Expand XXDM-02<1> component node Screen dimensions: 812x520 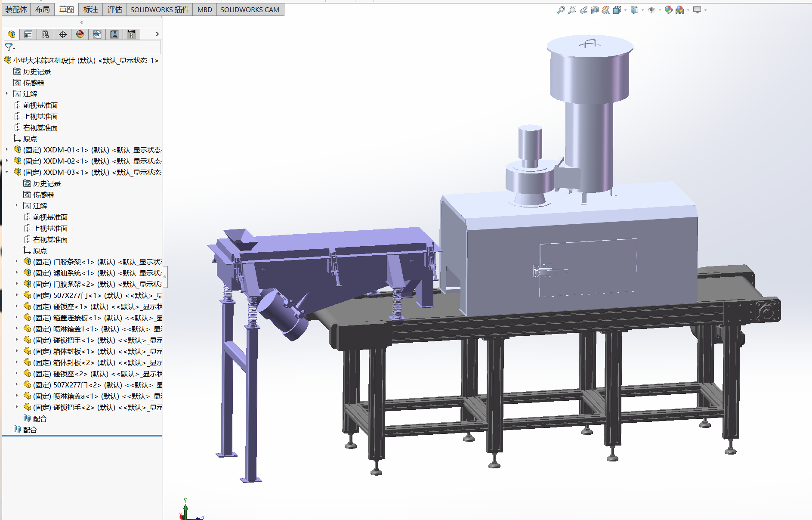7,161
